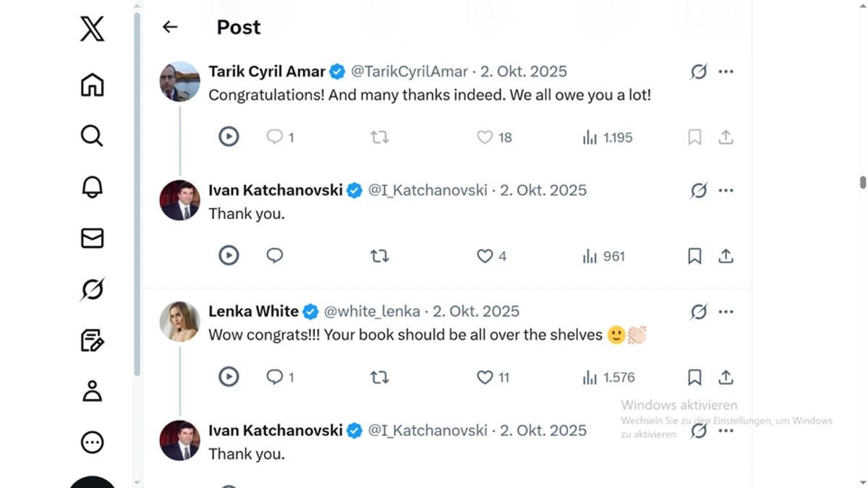Open the Profile person icon
This screenshot has width=868, height=488.
coord(92,391)
